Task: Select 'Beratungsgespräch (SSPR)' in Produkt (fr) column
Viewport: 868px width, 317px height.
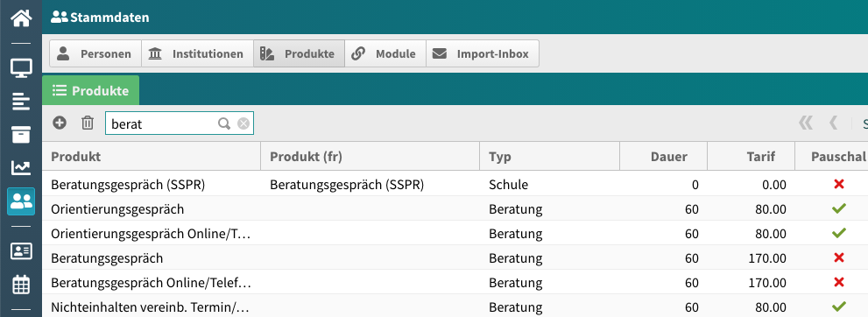Action: [x=347, y=185]
